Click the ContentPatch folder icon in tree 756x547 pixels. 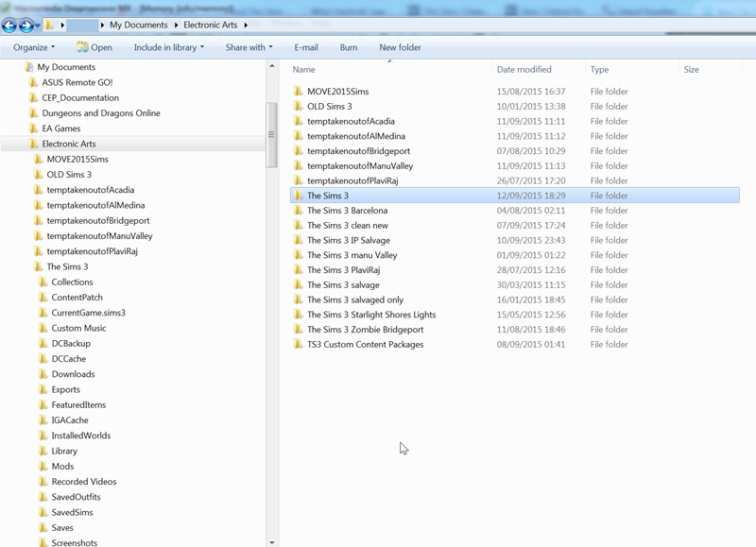coord(43,298)
